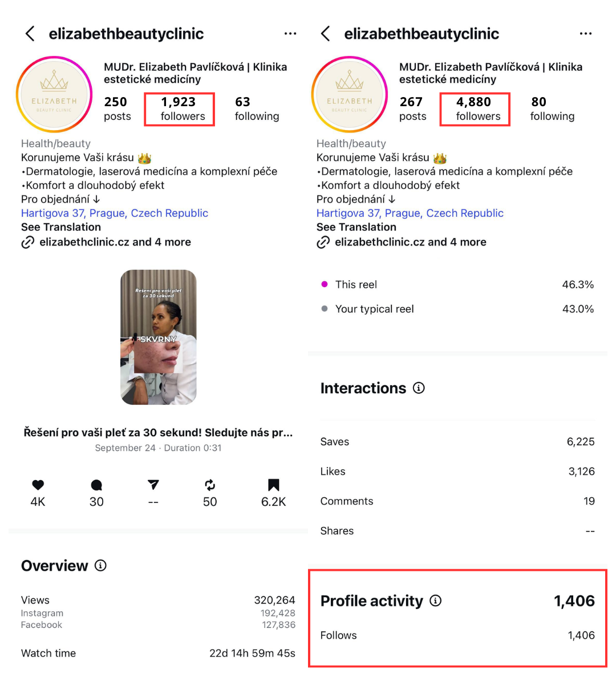The image size is (616, 685).
Task: Open the Interactions info icon
Action: [419, 388]
